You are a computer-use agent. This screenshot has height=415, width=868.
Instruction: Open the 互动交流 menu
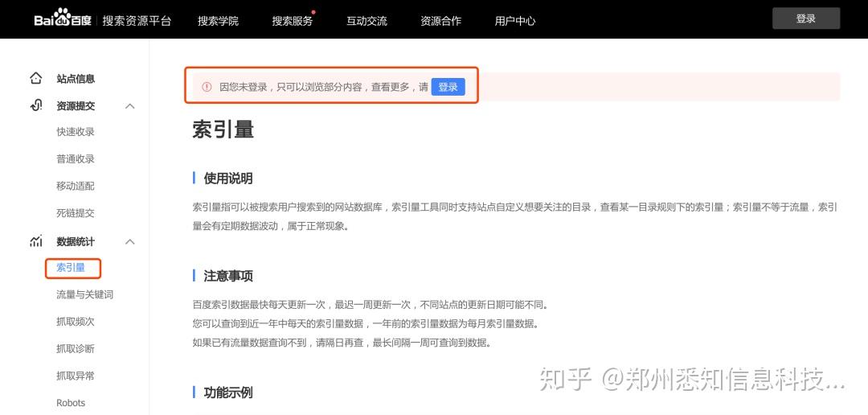pos(366,21)
